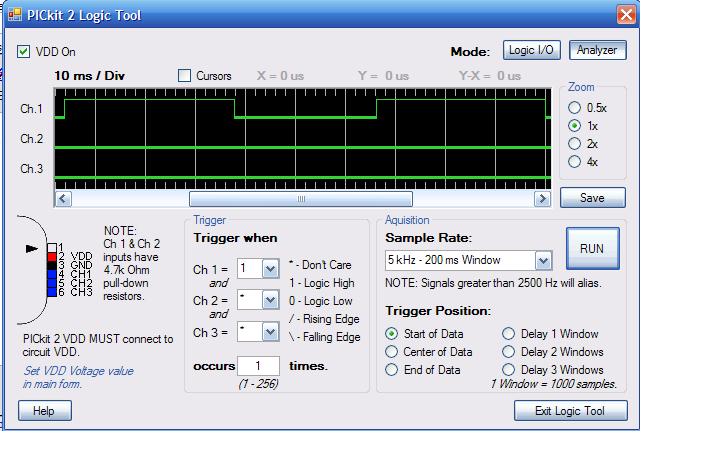Click the red VDD pin 2 square
The width and height of the screenshot is (720, 450).
52,257
